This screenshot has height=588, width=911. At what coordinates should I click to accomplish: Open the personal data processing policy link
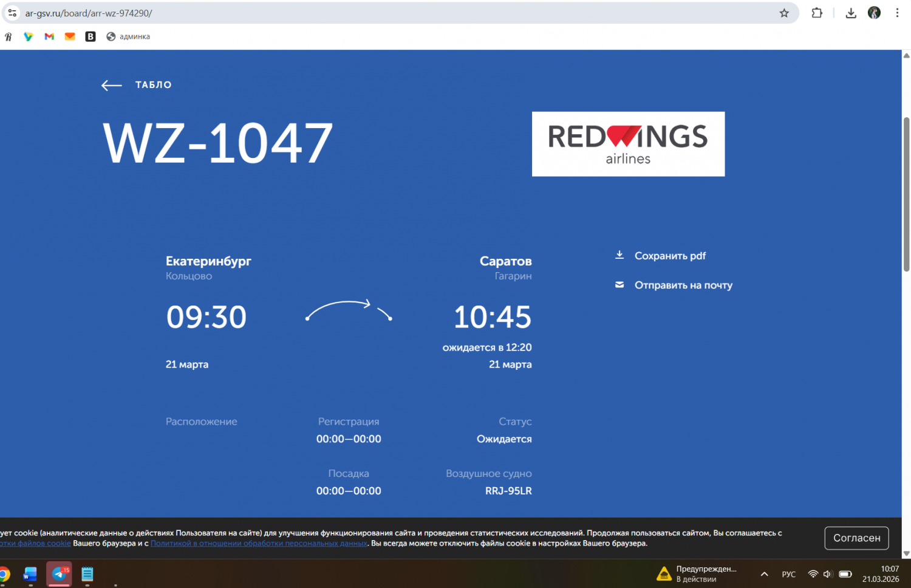259,544
